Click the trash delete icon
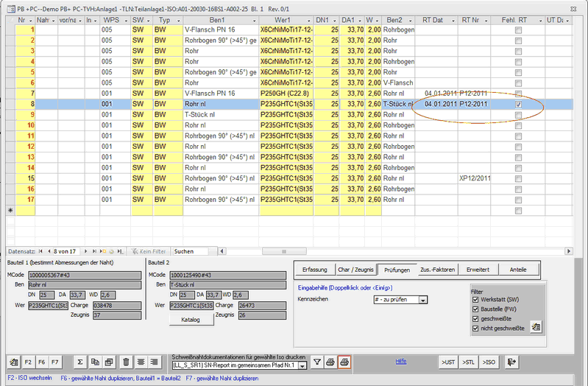Viewport: 588px width, 386px height. pyautogui.click(x=127, y=362)
